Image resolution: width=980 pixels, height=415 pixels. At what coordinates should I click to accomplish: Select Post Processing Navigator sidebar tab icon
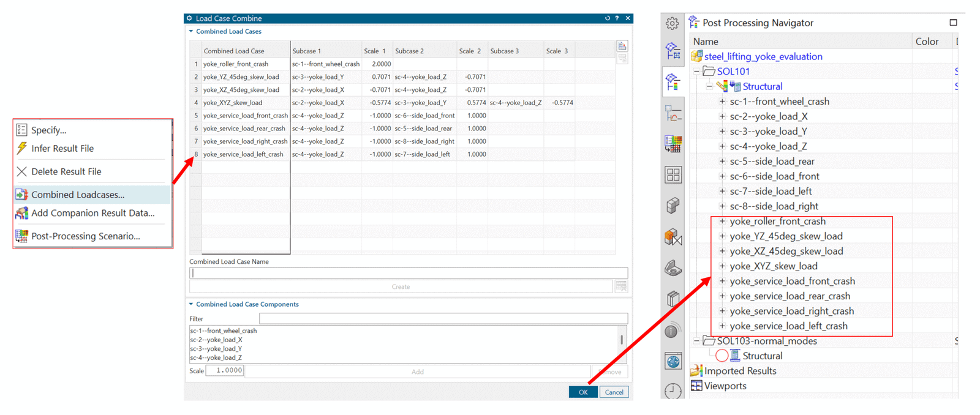[673, 81]
